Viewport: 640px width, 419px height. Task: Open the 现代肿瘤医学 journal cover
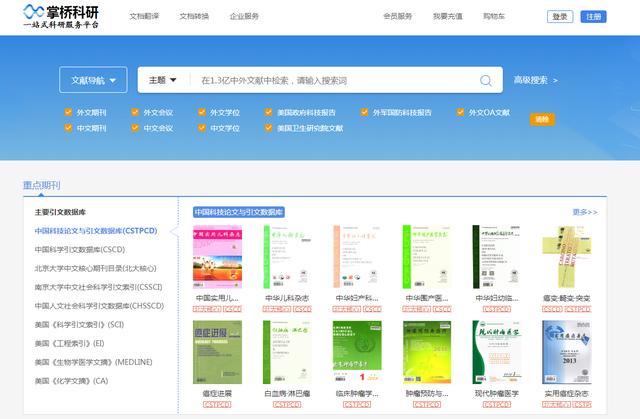tap(497, 352)
